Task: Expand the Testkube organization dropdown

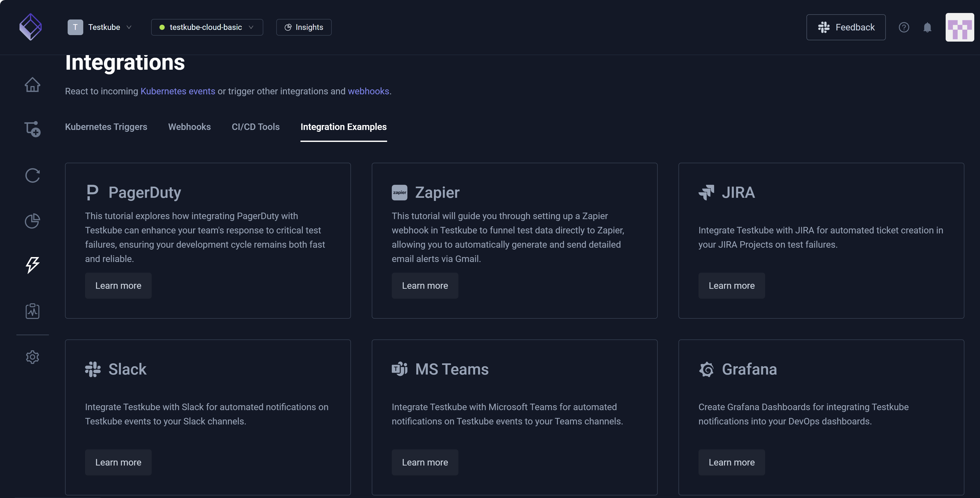Action: coord(100,27)
